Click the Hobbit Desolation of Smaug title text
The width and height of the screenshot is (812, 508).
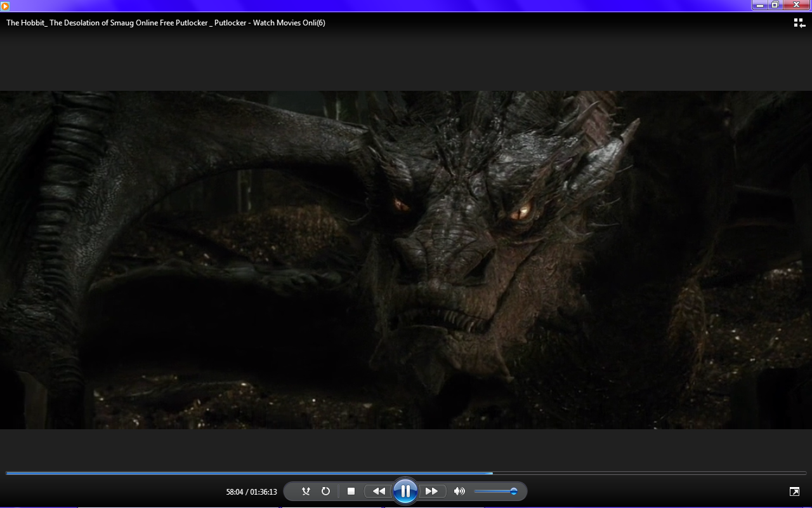(166, 23)
